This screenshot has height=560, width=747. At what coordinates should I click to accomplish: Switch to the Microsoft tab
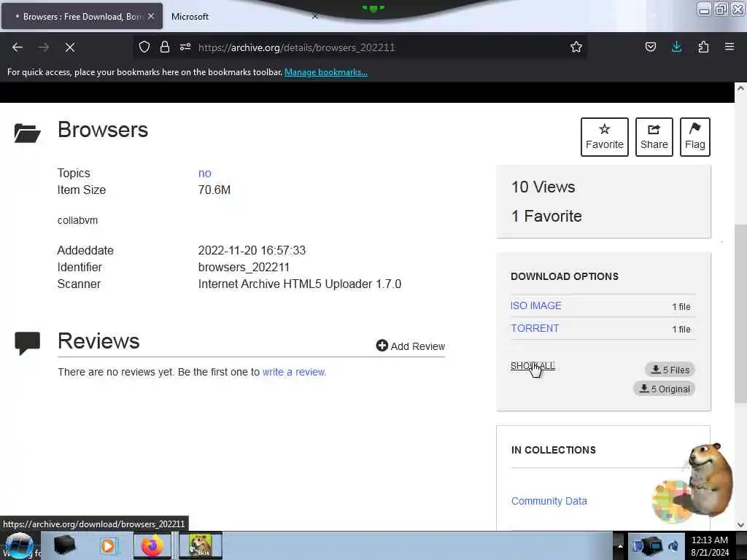(190, 17)
